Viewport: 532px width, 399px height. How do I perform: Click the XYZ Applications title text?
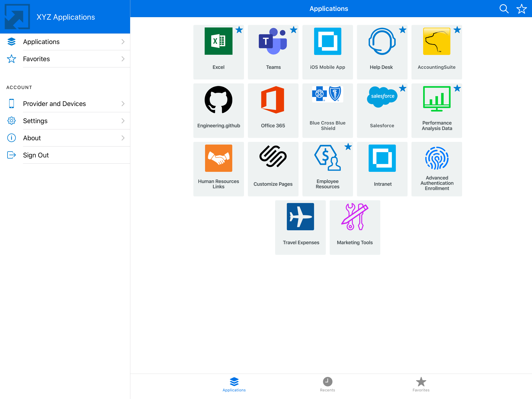coord(66,17)
